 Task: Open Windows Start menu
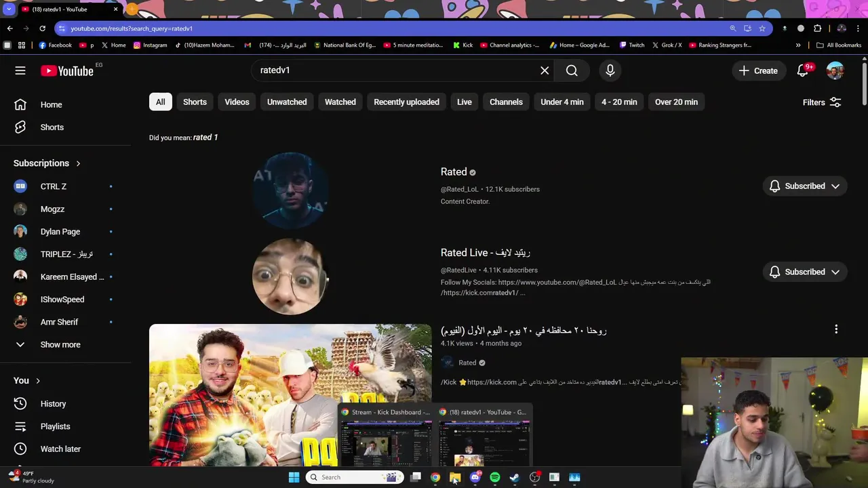click(x=294, y=477)
